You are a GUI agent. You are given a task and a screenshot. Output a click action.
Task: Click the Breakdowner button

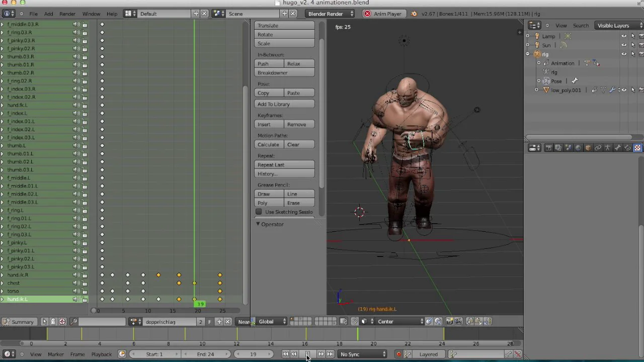[285, 73]
